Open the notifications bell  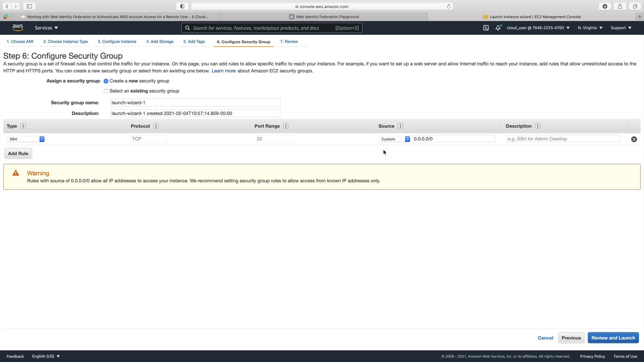coord(498,28)
